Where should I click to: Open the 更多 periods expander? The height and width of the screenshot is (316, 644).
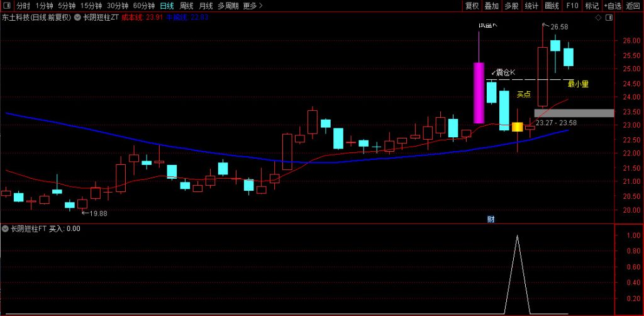click(x=253, y=6)
